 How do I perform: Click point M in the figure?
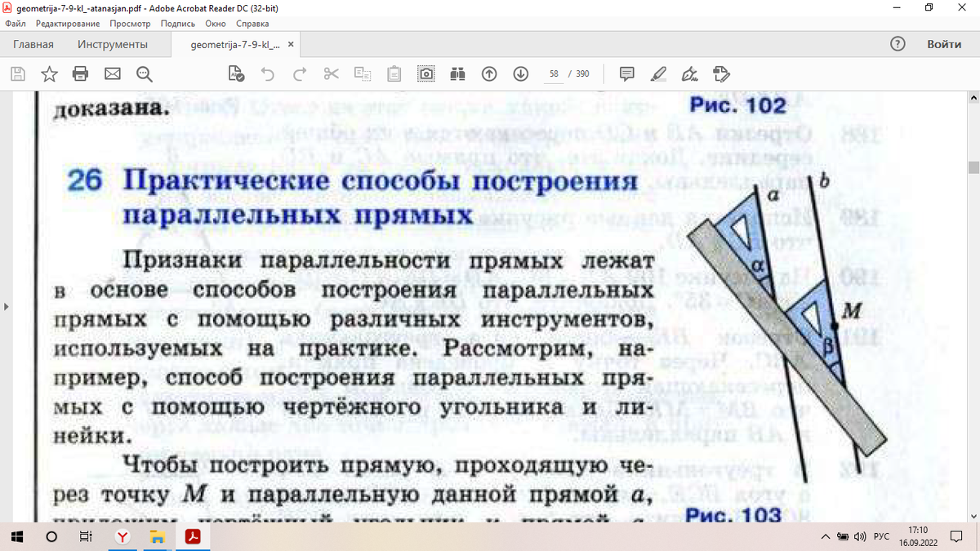[833, 325]
